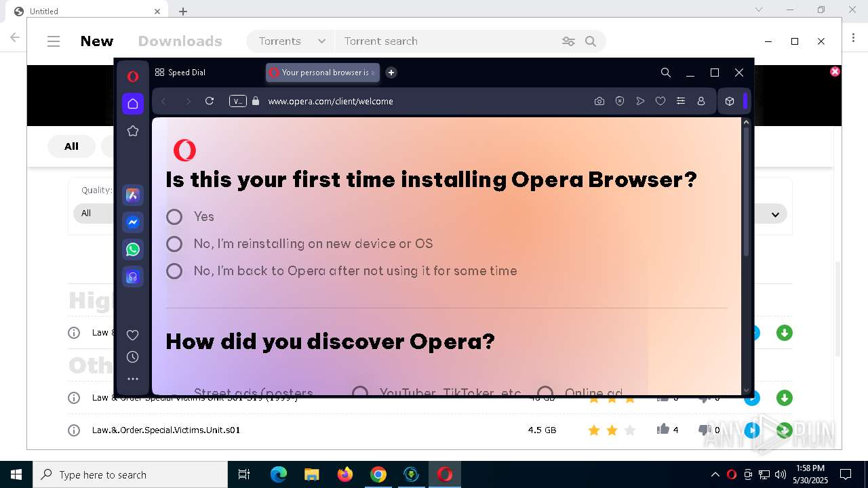Viewport: 868px width, 488px height.
Task: Go forward in Opera navigation
Action: (188, 101)
